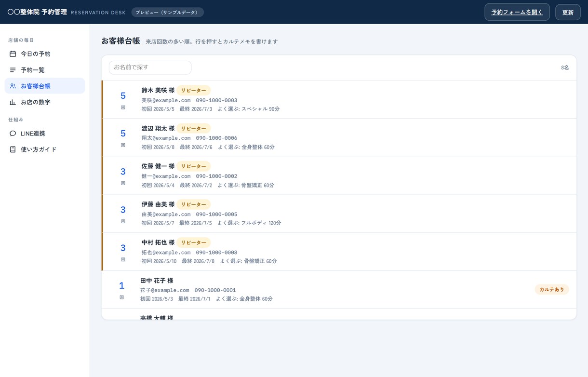Image resolution: width=588 pixels, height=377 pixels.
Task: Open customer 中村 拓也 様
Action: pos(339,252)
